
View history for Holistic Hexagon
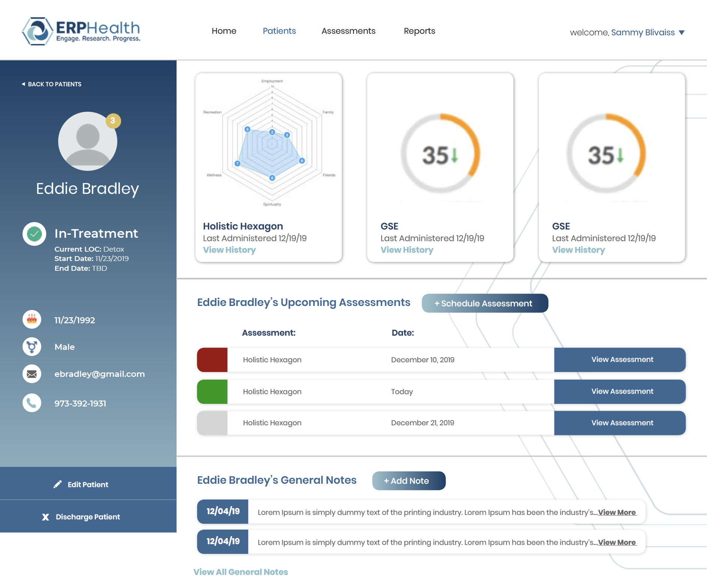[229, 250]
